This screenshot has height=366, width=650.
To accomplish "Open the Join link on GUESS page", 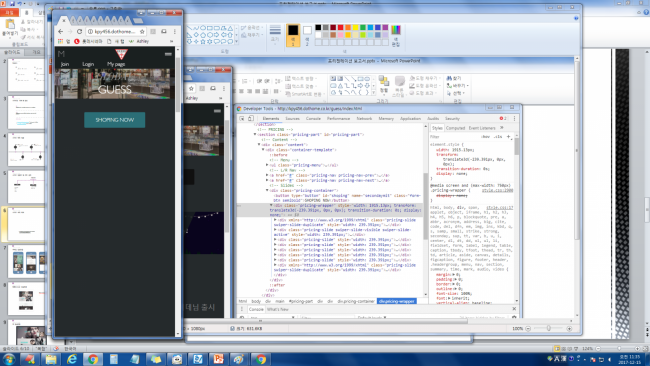I will coord(65,64).
